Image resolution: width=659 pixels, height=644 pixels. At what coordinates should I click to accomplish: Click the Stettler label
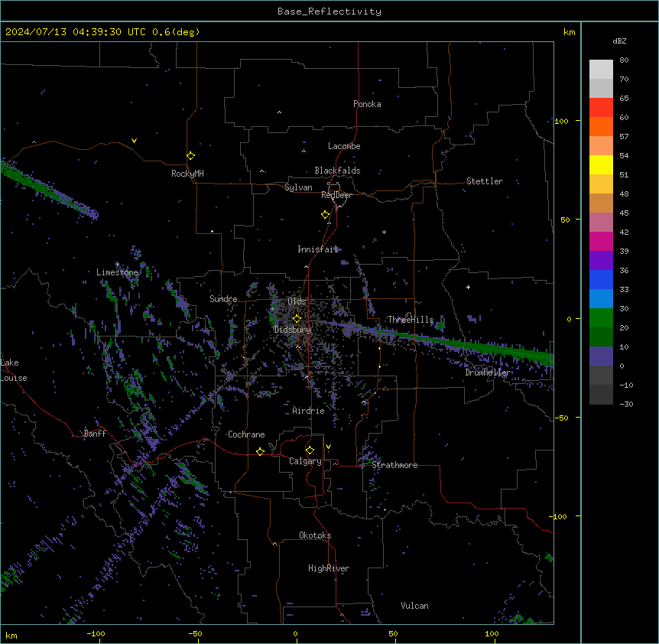485,181
